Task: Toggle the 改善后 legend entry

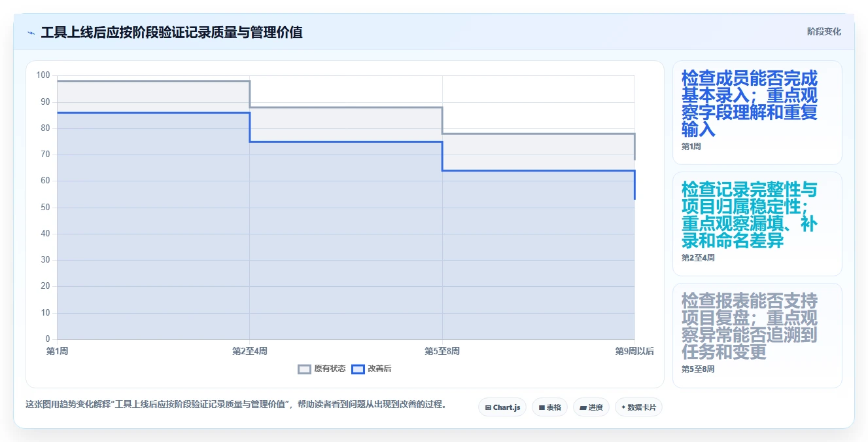Action: (372, 369)
